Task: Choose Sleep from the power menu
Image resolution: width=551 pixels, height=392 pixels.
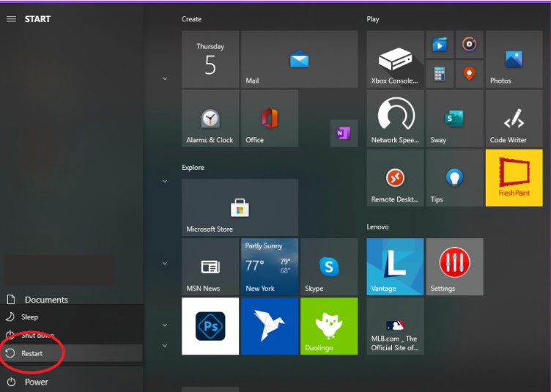Action: [72, 317]
